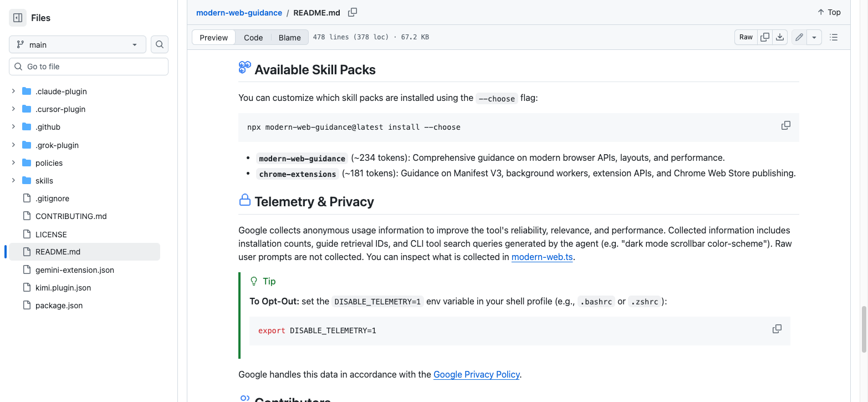The image size is (868, 402).
Task: Click the "--choose" inline flag text
Action: (497, 99)
